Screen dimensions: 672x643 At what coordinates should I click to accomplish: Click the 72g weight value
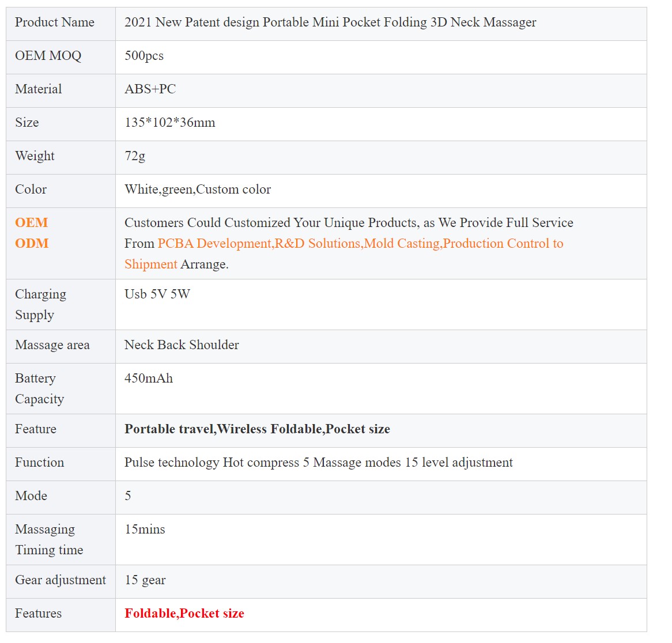point(135,156)
